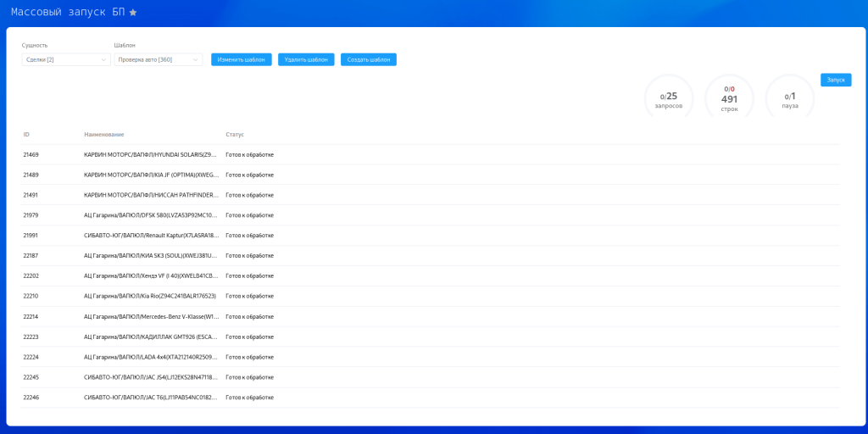This screenshot has width=868, height=434.
Task: Click the Запуск button
Action: pyautogui.click(x=836, y=81)
